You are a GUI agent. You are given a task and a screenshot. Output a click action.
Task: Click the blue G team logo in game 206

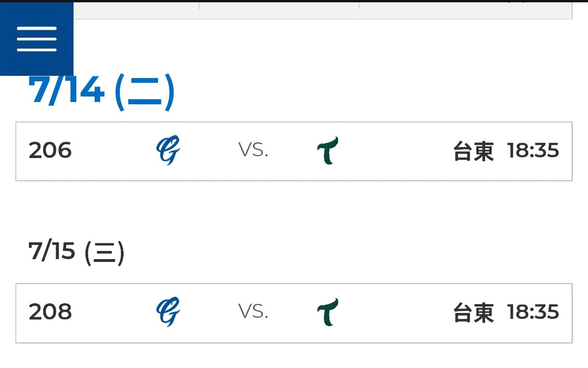tap(168, 151)
